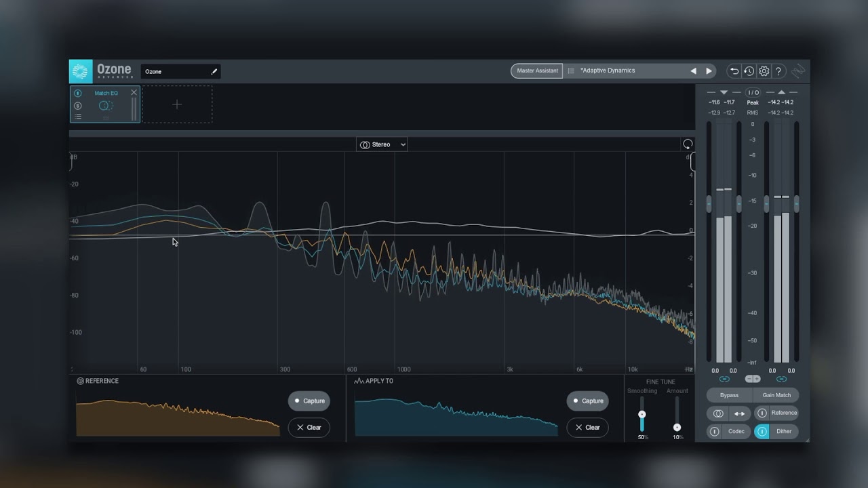Toggle the Bypass button
Viewport: 868px width, 488px height.
click(729, 395)
